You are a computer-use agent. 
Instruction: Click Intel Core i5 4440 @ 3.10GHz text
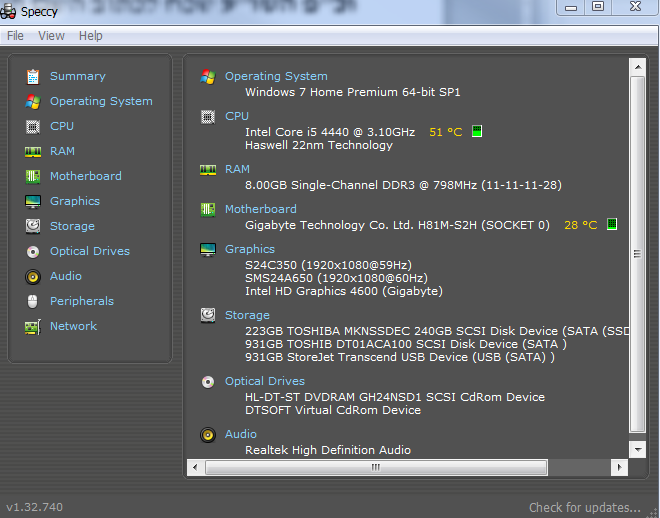(330, 132)
